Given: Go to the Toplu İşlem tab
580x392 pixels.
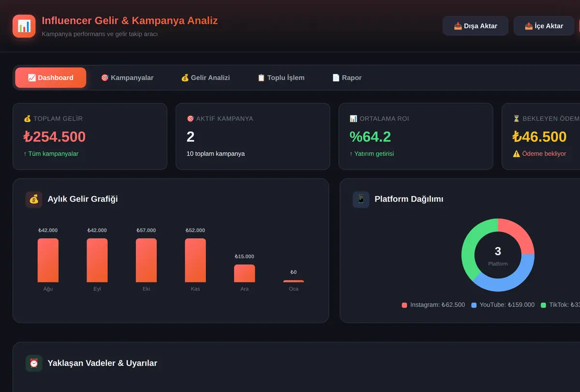Looking at the screenshot, I should click(x=281, y=78).
